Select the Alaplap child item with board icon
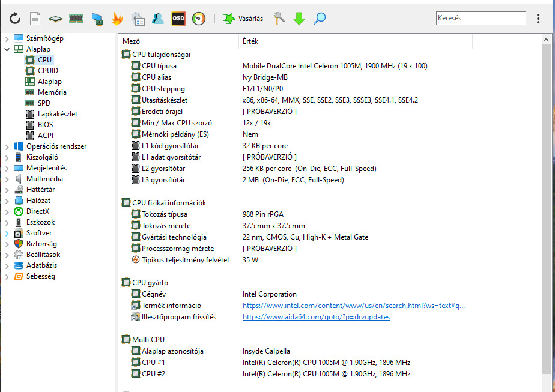 [x=49, y=82]
